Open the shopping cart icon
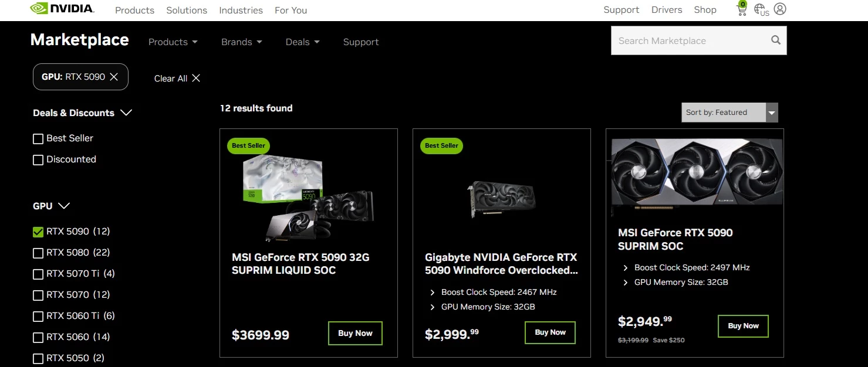868x367 pixels. (x=741, y=9)
